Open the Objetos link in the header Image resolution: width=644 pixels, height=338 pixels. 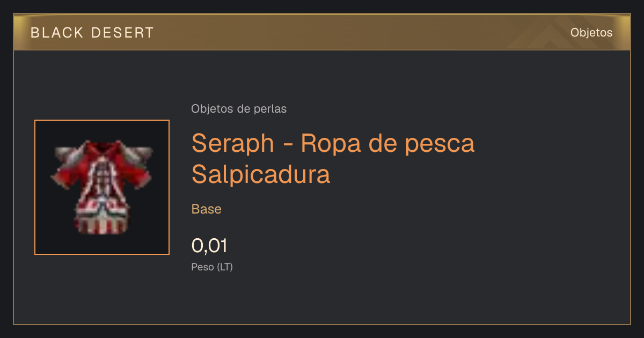[x=591, y=32]
